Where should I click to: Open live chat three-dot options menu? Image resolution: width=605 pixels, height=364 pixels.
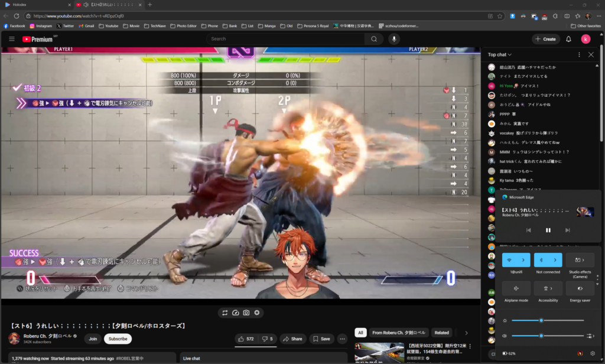579,54
